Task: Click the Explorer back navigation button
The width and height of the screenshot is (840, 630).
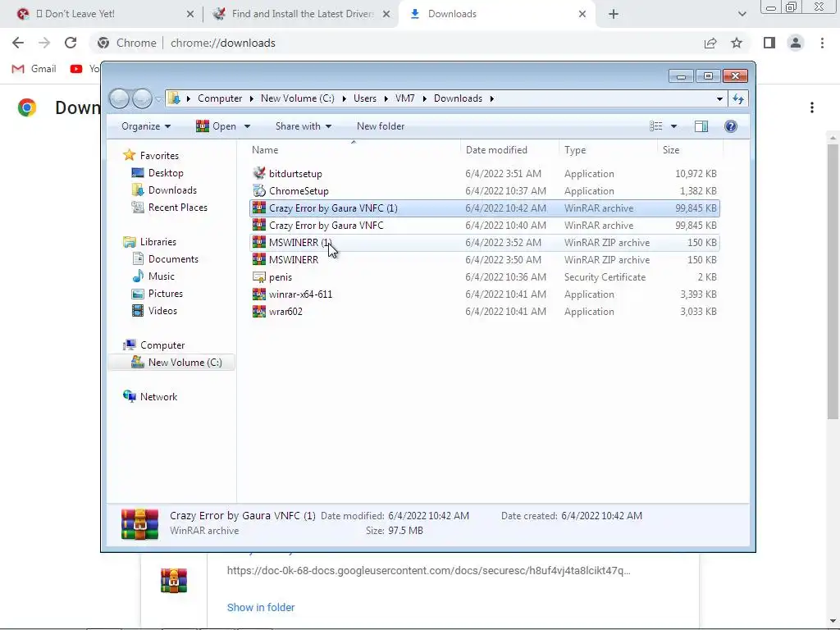Action: [119, 98]
